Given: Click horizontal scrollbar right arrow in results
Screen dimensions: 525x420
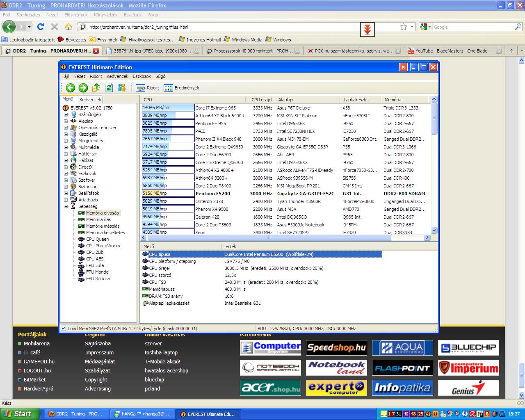Looking at the screenshot, I should pos(427,237).
